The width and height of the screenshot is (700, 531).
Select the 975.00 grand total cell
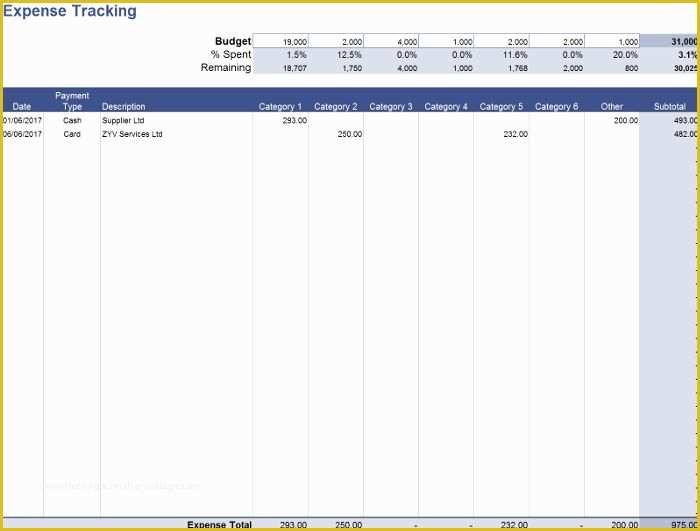pos(684,525)
